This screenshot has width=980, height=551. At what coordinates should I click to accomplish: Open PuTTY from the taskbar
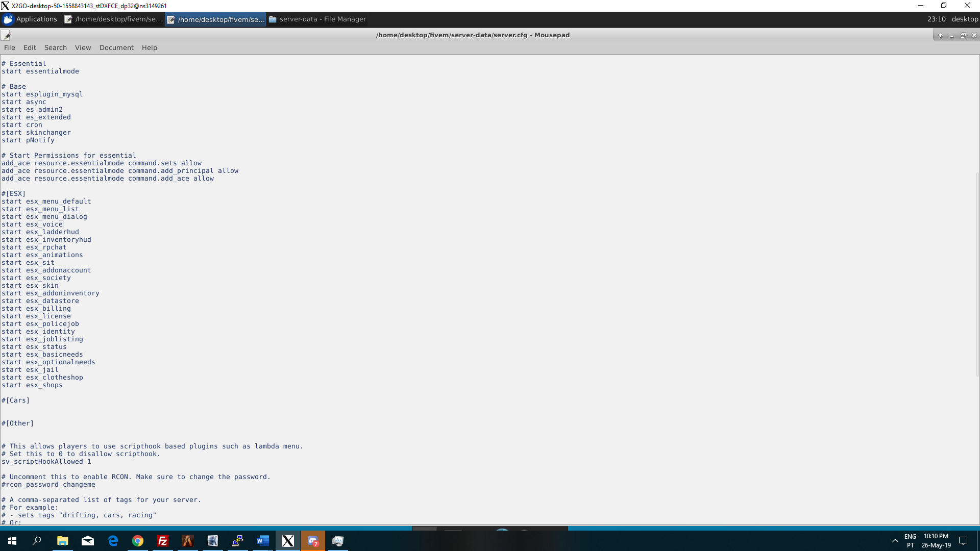coord(238,541)
